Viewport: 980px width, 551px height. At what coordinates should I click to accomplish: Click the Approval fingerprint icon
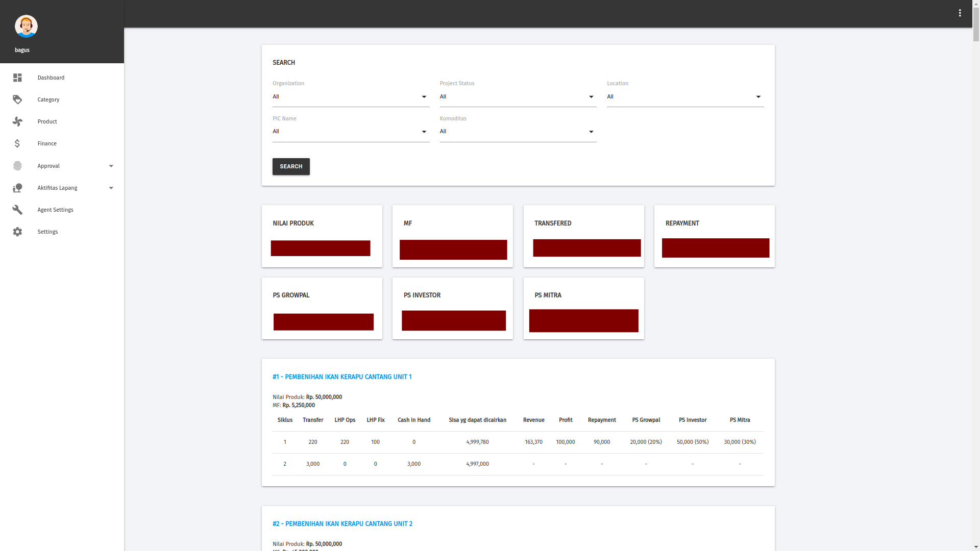coord(17,166)
